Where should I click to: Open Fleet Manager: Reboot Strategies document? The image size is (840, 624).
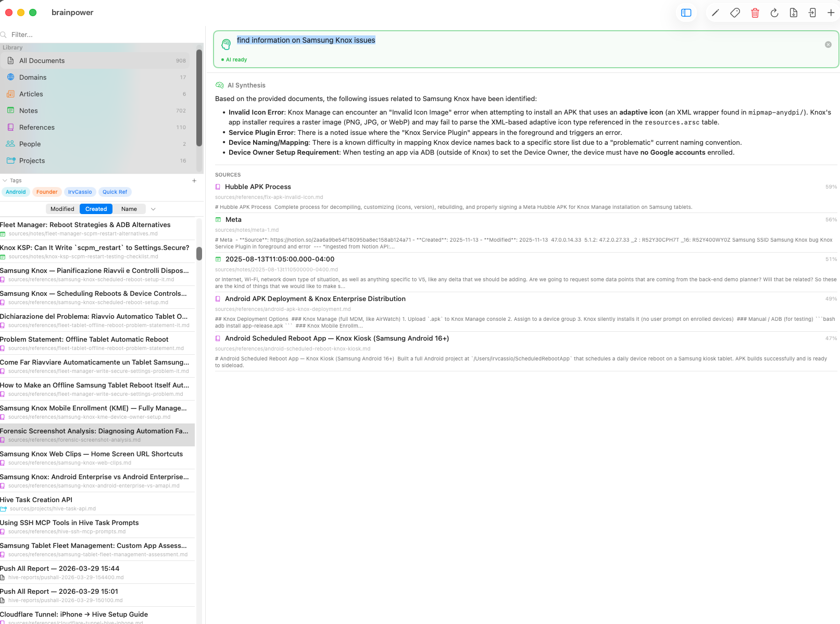coord(97,229)
